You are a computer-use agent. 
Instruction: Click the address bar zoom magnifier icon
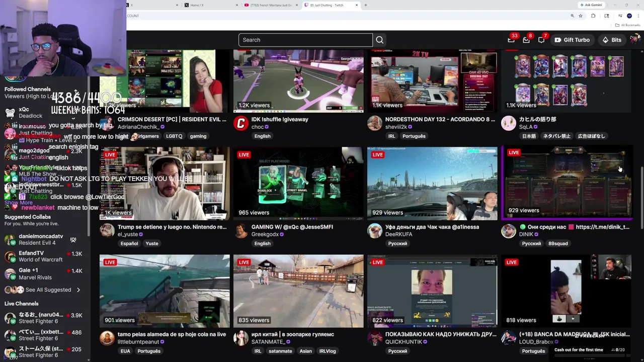[x=572, y=16]
